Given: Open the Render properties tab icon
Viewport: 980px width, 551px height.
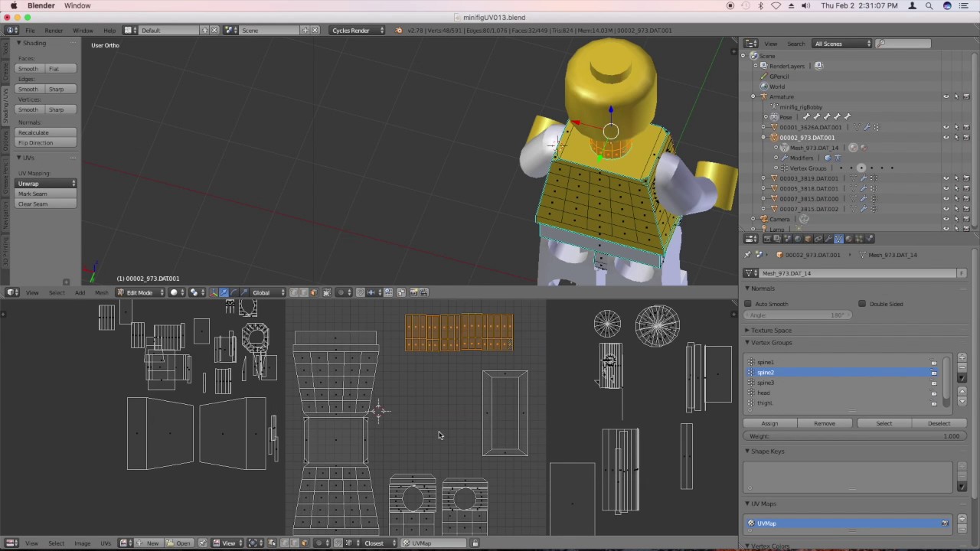Looking at the screenshot, I should tap(767, 239).
